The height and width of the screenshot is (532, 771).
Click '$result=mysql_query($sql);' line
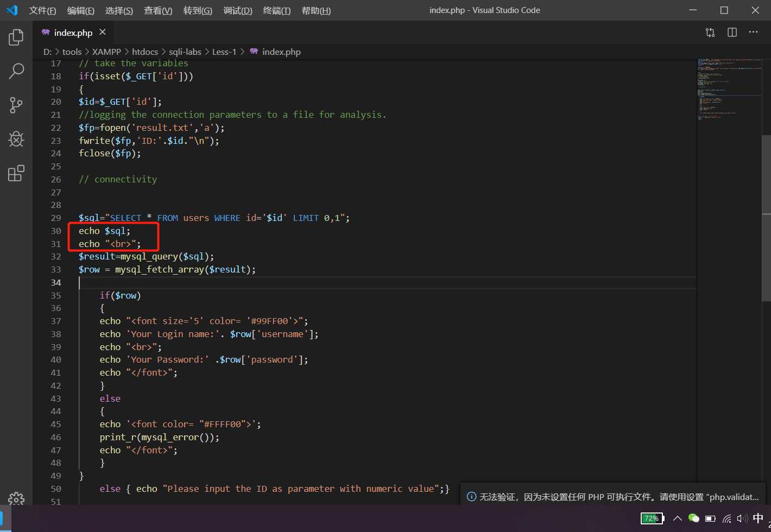(147, 256)
